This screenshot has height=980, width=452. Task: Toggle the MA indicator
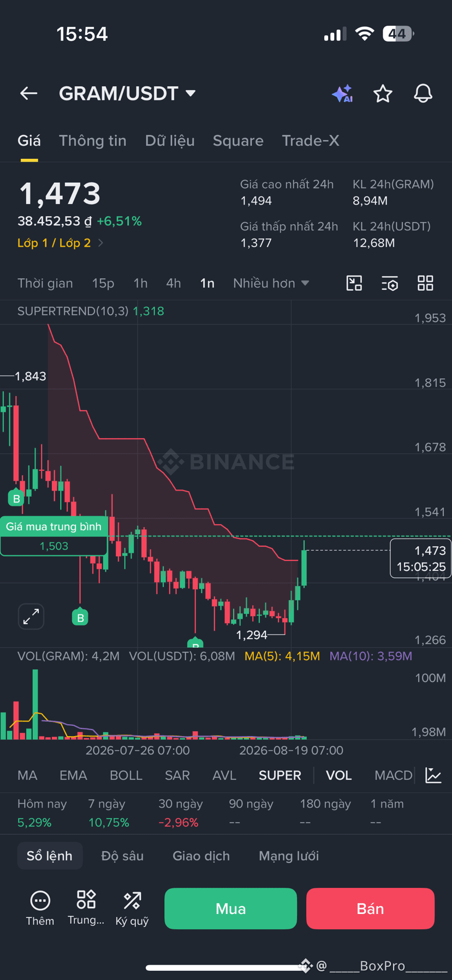27,775
